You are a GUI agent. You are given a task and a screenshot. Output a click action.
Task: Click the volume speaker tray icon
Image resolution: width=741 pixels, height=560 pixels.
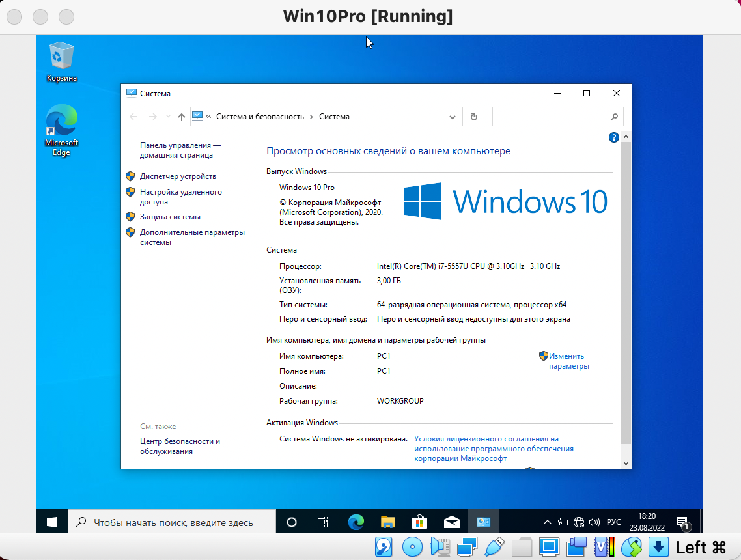click(594, 522)
